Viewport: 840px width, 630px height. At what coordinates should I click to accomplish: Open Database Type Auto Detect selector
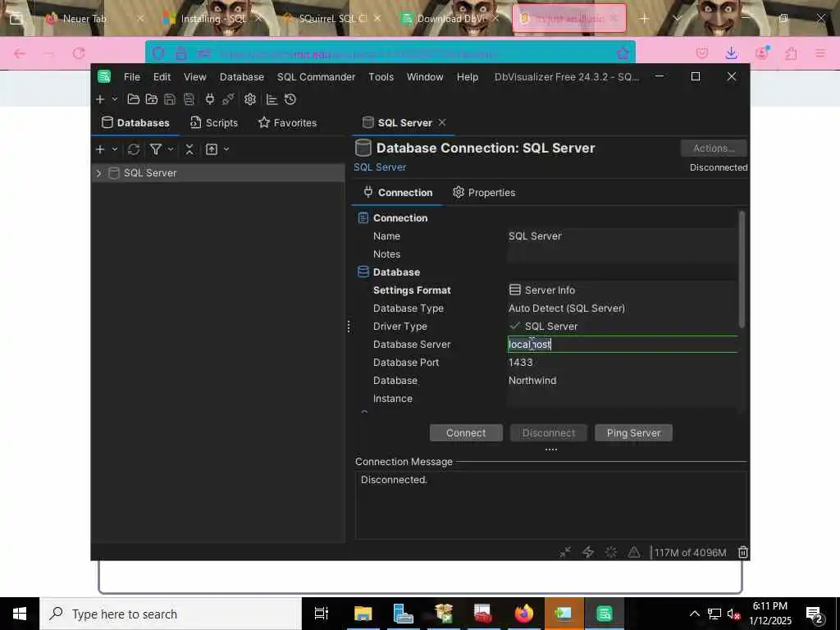click(622, 308)
